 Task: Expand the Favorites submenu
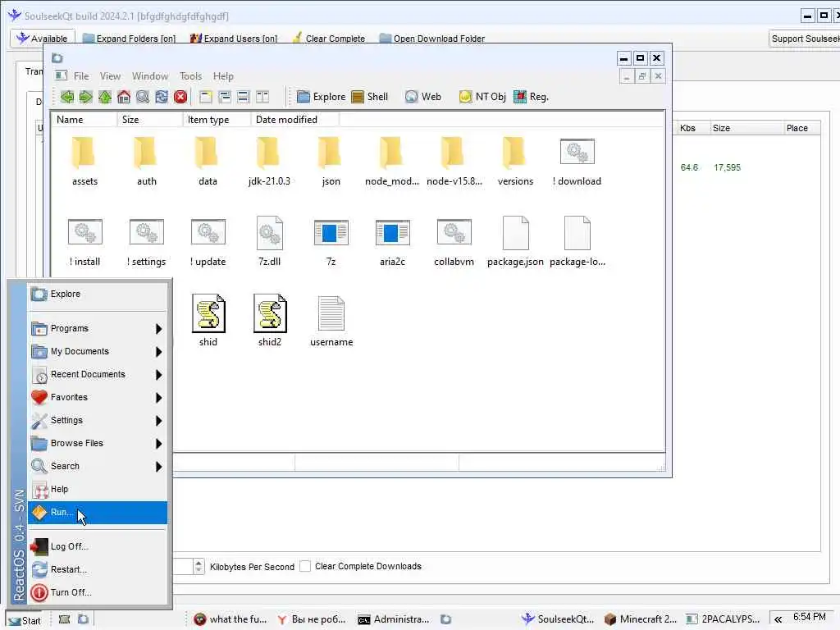coord(98,398)
